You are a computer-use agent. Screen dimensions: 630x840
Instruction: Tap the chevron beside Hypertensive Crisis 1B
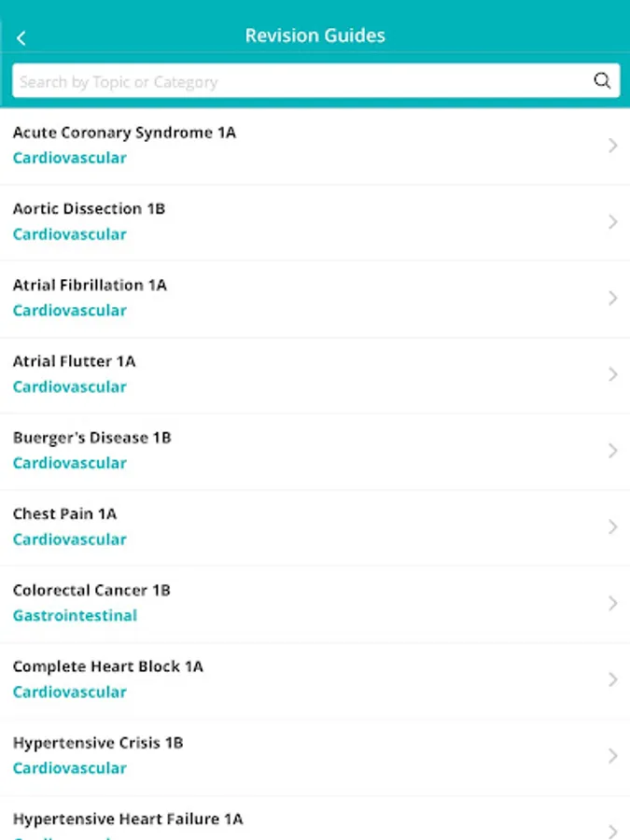(x=613, y=756)
